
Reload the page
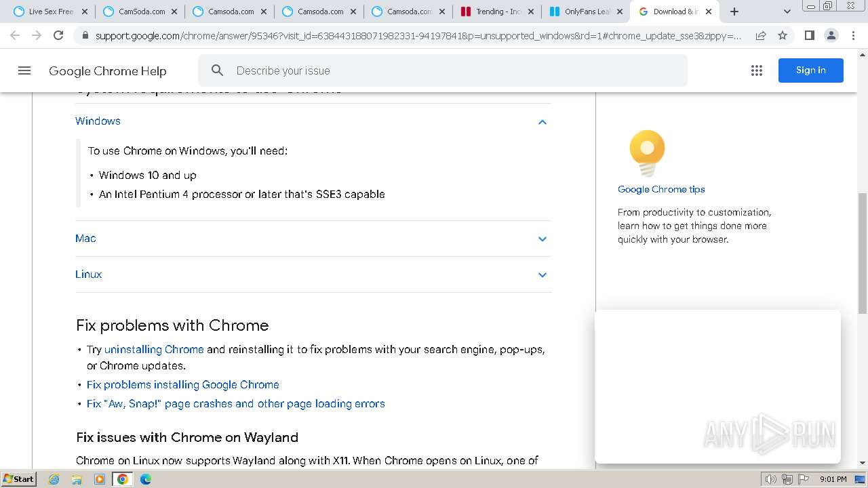pyautogui.click(x=58, y=35)
